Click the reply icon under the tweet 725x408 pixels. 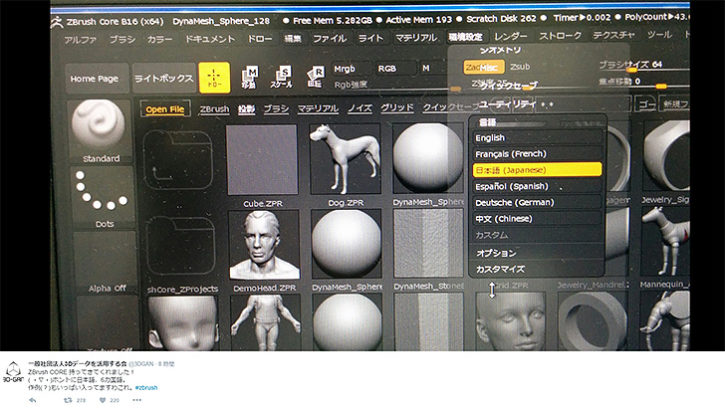[x=32, y=400]
